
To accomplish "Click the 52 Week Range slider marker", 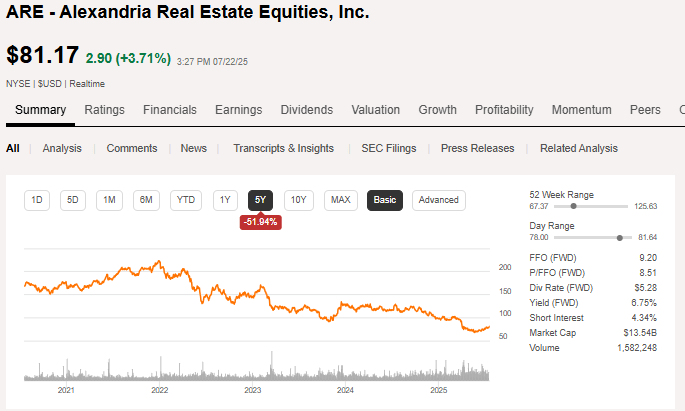I will [573, 206].
